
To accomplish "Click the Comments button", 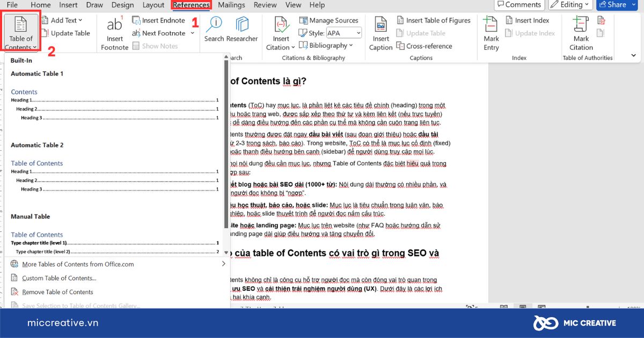I will (519, 5).
